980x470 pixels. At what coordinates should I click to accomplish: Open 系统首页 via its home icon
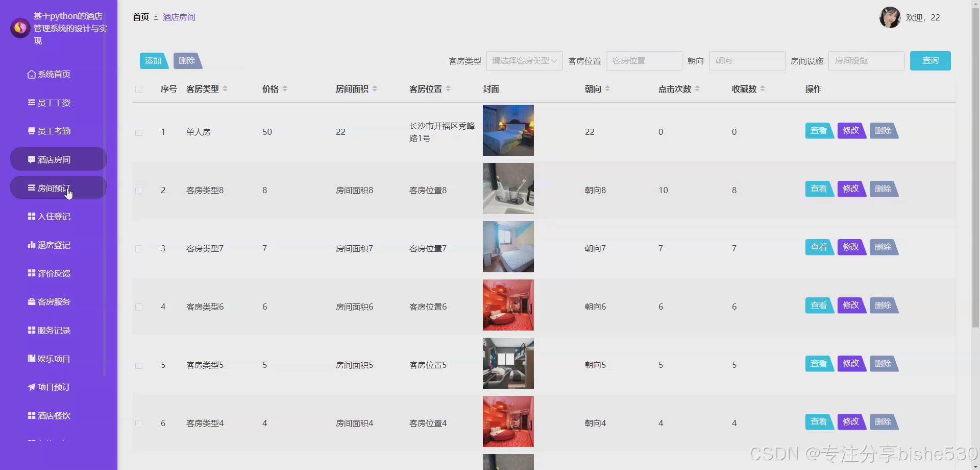32,74
